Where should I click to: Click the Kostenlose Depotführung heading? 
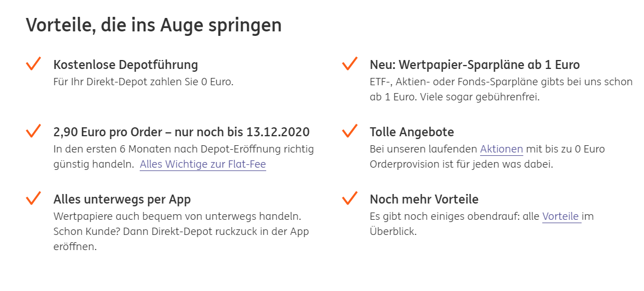pyautogui.click(x=126, y=65)
